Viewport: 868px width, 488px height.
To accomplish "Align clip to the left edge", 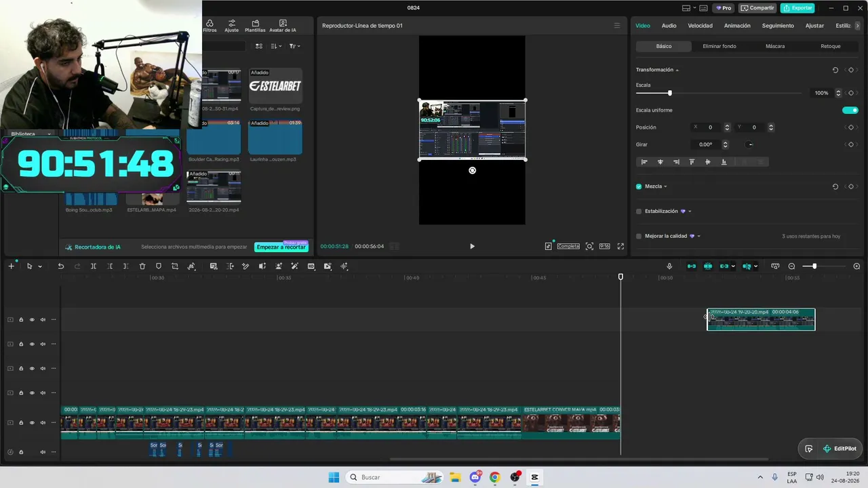I will coord(644,162).
